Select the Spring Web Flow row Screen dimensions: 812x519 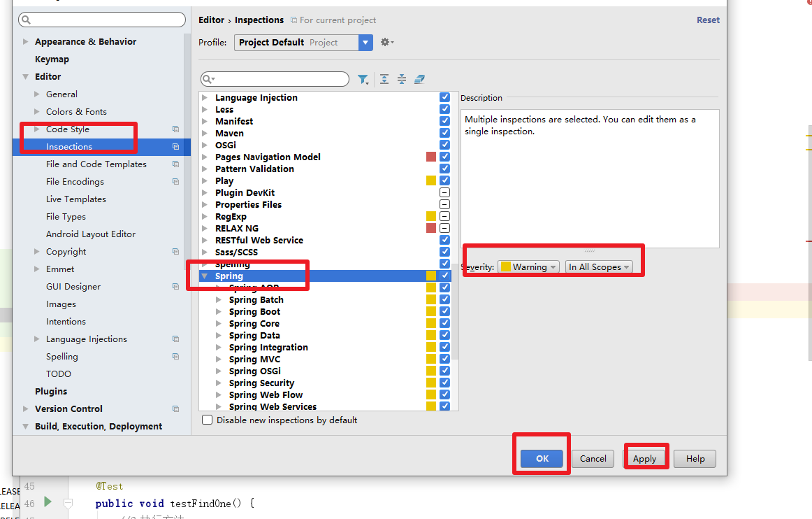click(325, 395)
